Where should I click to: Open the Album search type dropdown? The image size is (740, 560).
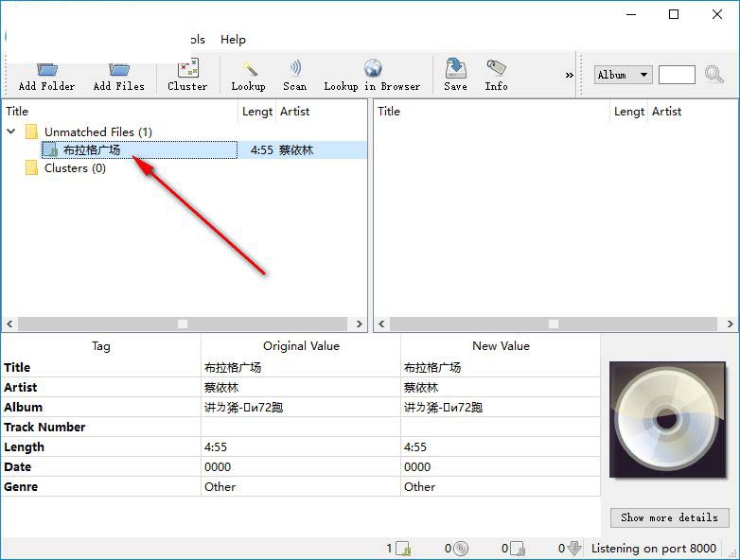623,75
